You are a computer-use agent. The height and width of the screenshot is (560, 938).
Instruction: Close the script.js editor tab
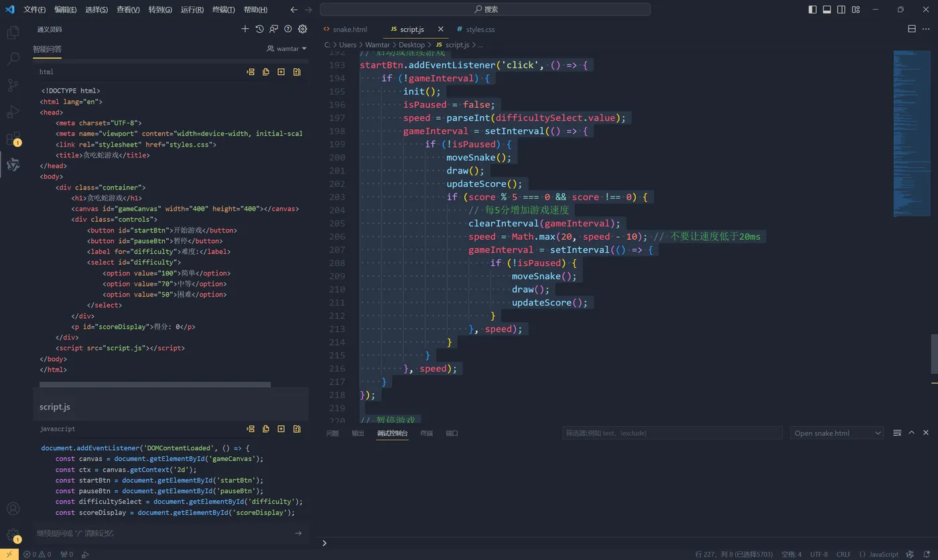click(x=440, y=29)
